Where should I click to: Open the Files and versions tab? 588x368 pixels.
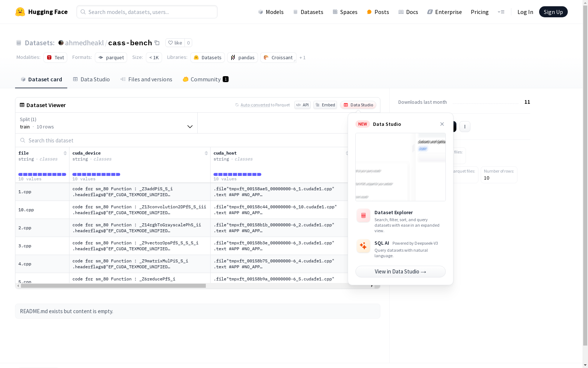(146, 79)
